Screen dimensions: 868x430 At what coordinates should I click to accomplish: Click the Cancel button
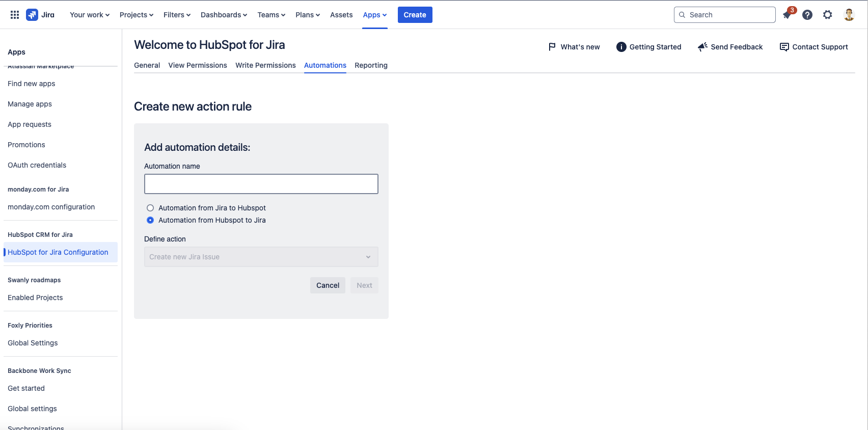328,285
